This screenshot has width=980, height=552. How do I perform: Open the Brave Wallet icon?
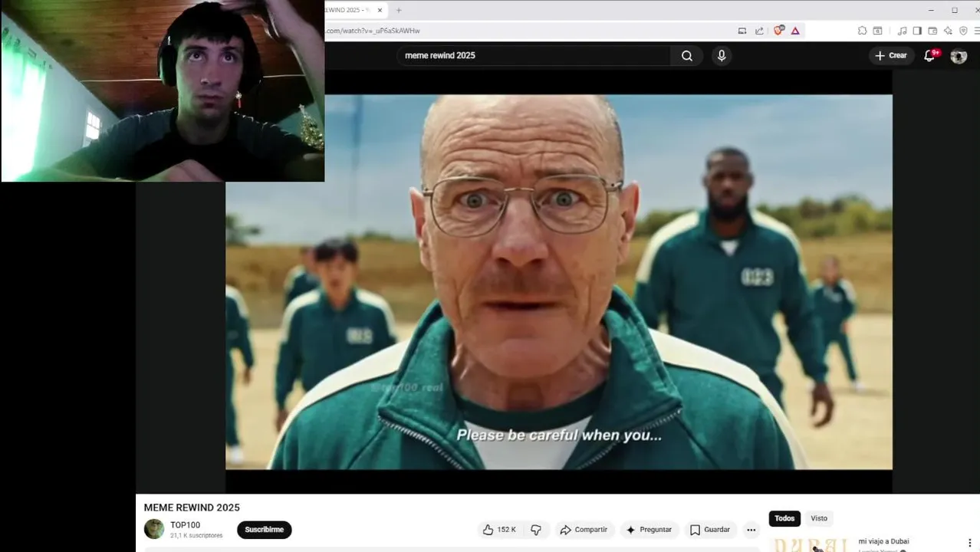(x=932, y=31)
